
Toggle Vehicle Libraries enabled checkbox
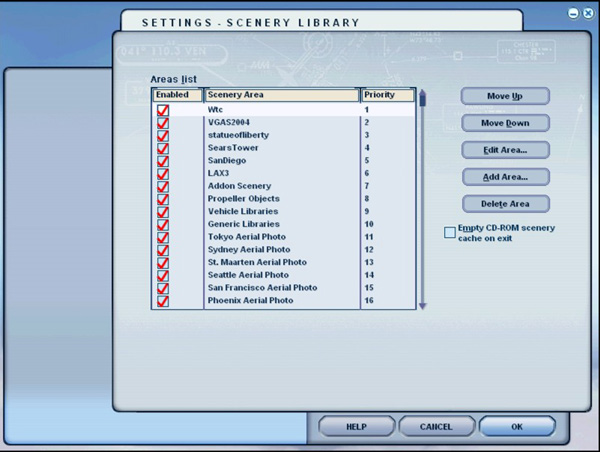pyautogui.click(x=163, y=212)
